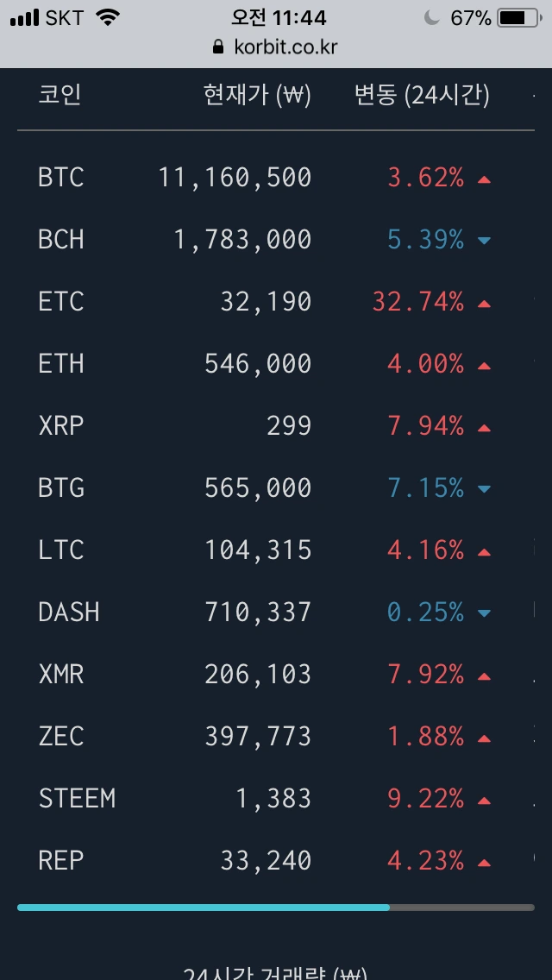Tap the blue down arrow beside BCH

pos(484,241)
